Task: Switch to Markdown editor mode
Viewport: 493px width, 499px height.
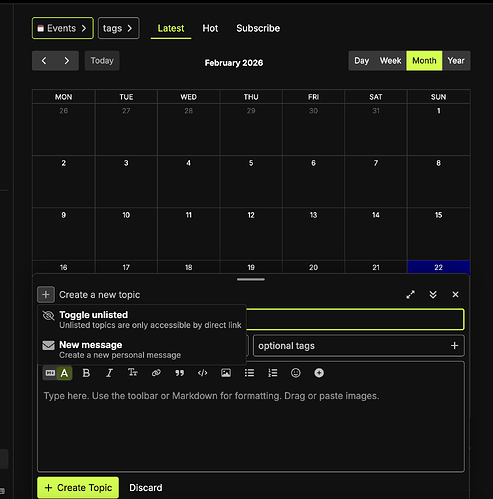Action: pos(50,373)
